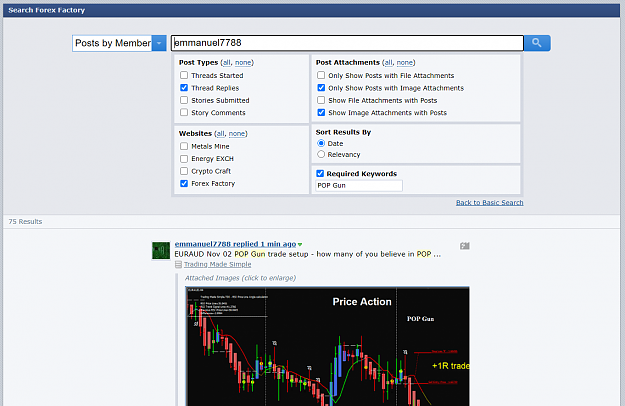Enable the Stories Submitted checkbox
This screenshot has height=406, width=625.
184,100
